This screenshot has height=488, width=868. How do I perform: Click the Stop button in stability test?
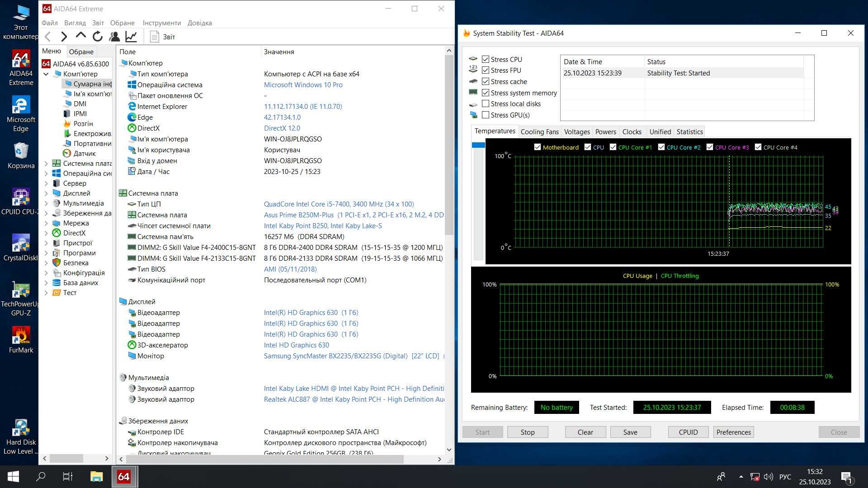527,432
